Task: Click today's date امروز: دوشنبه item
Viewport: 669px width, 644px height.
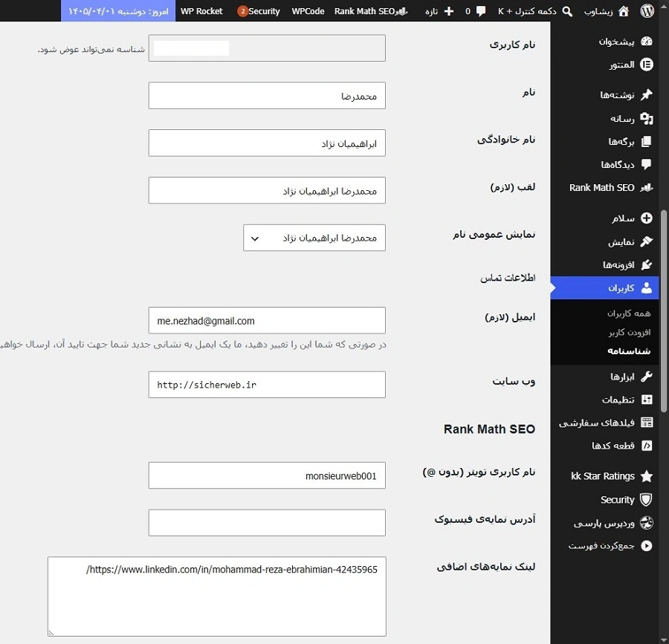Action: (118, 11)
